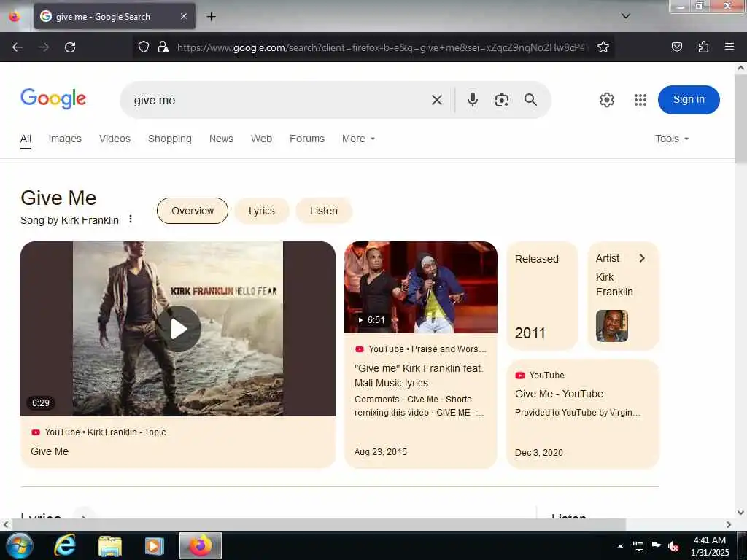Click the Sign in button
This screenshot has height=560, width=747.
(x=689, y=99)
